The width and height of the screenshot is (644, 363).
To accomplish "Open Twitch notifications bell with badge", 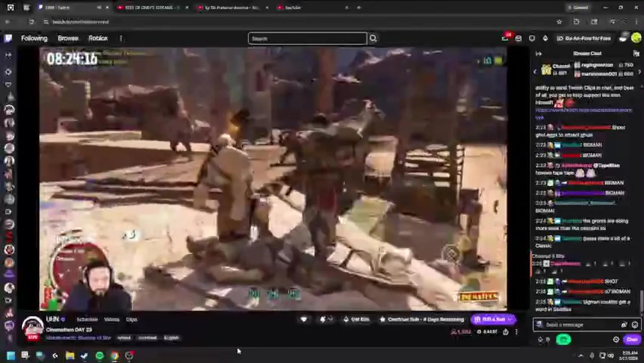I will pos(505,38).
